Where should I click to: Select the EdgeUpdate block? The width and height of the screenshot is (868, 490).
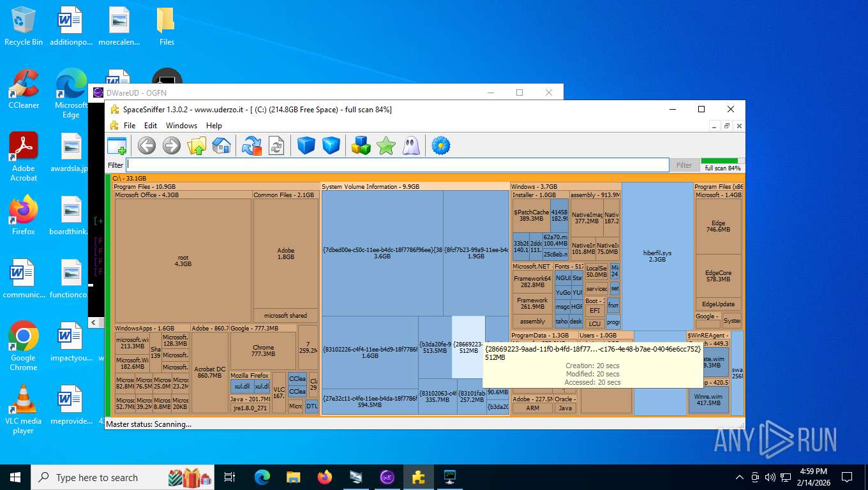719,304
